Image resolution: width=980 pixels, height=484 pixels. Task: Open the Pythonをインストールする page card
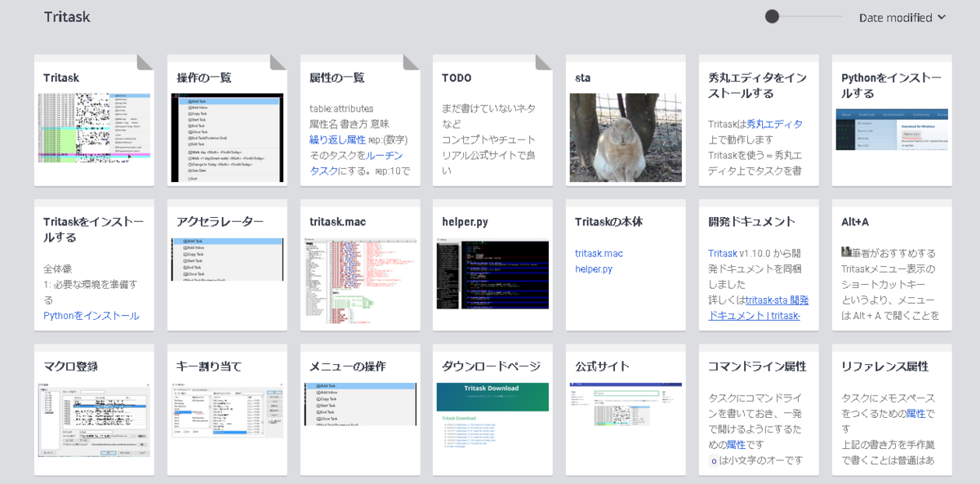pyautogui.click(x=892, y=121)
